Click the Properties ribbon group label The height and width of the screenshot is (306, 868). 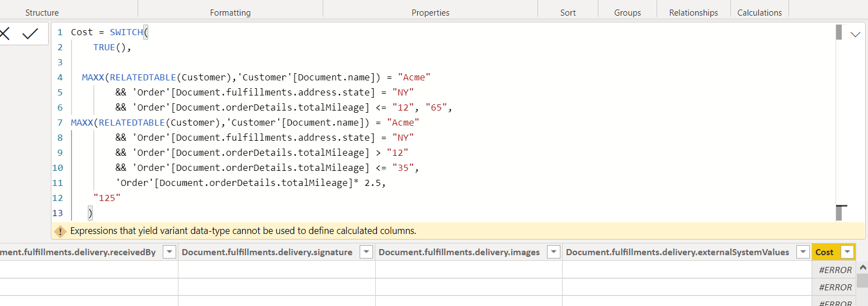pos(431,12)
